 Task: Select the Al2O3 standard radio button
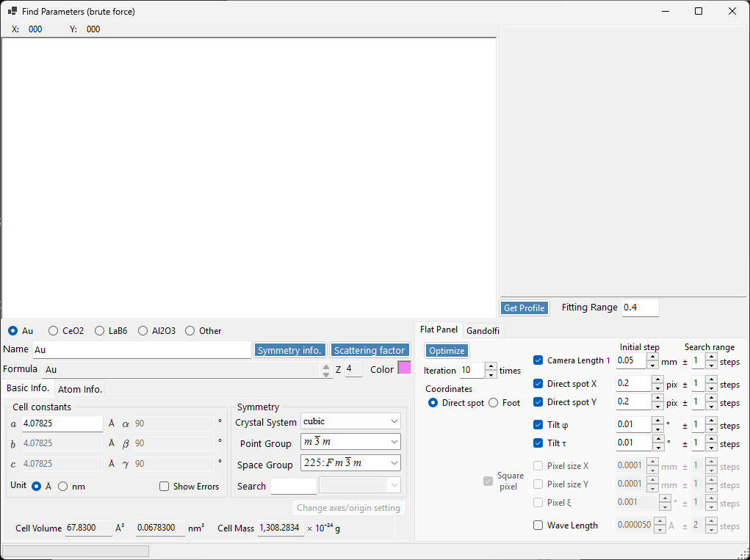pos(143,331)
